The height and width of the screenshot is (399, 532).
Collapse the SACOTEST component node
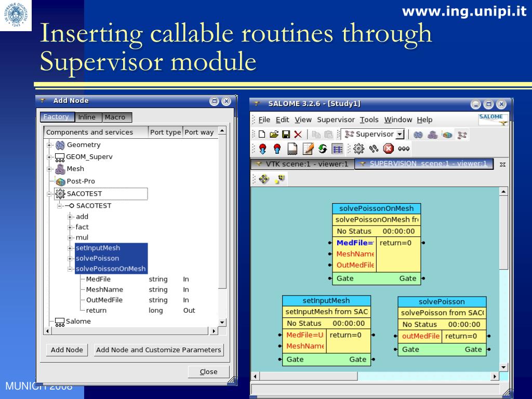tap(49, 194)
